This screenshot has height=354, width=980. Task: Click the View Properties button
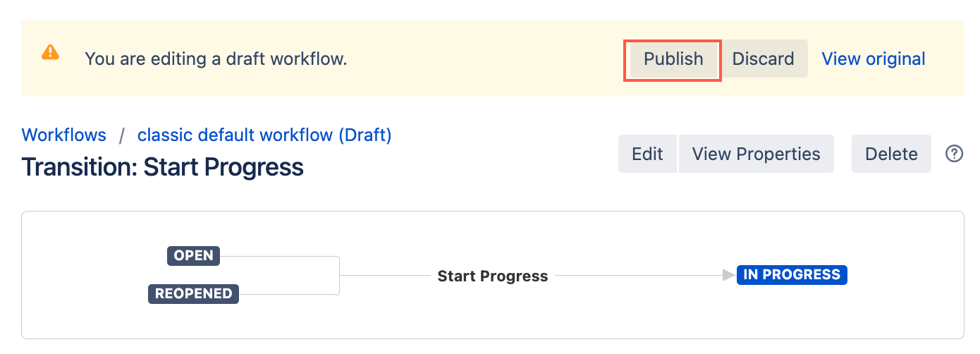[x=756, y=154]
